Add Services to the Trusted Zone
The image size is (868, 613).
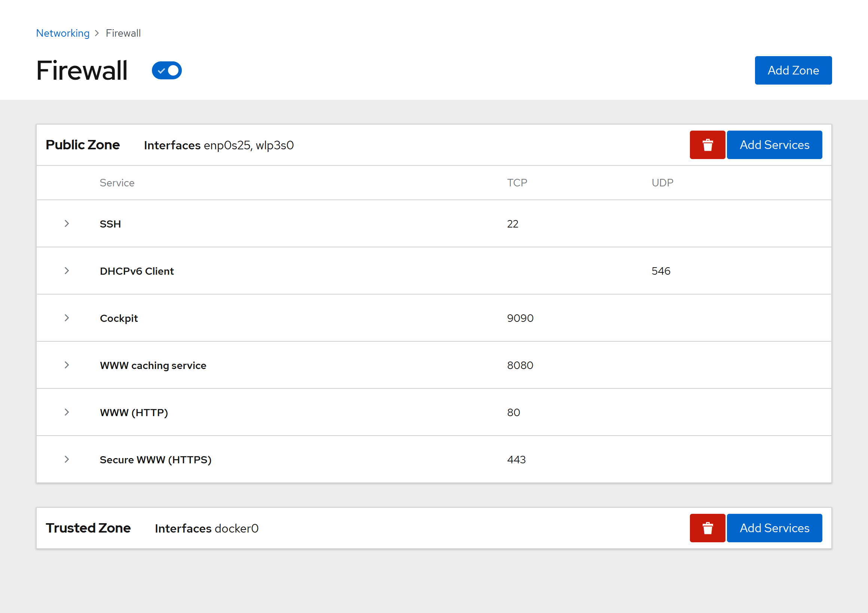point(774,528)
